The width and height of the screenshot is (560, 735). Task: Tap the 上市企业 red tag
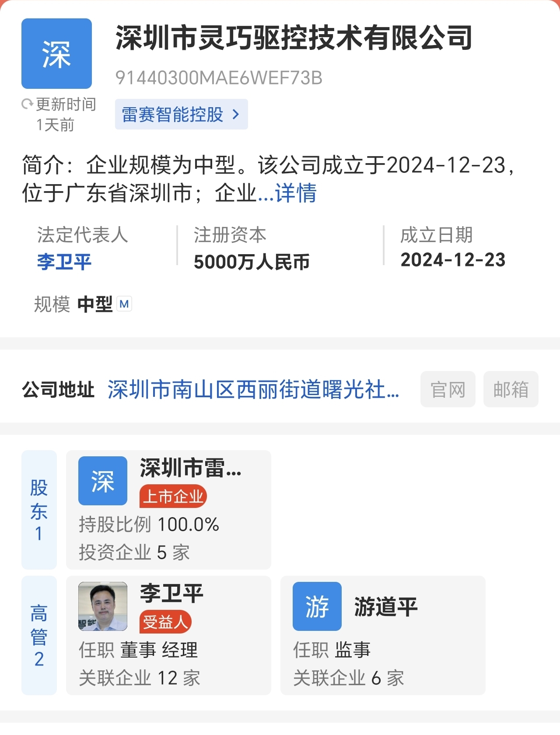[x=173, y=497]
